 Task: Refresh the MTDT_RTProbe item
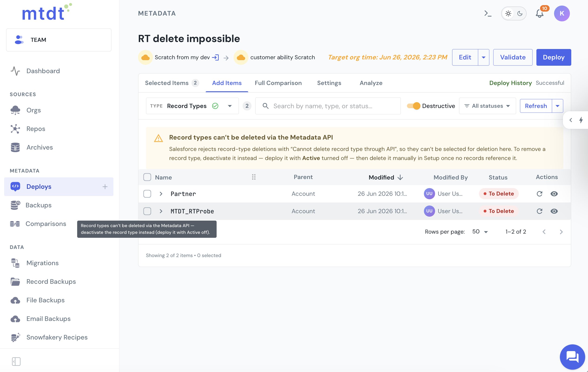(x=539, y=211)
